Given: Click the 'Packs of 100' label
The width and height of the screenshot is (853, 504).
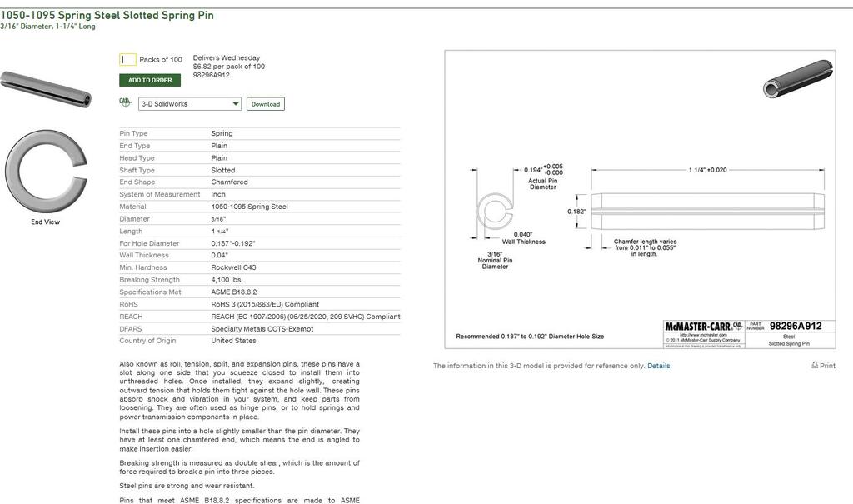Looking at the screenshot, I should coord(161,60).
